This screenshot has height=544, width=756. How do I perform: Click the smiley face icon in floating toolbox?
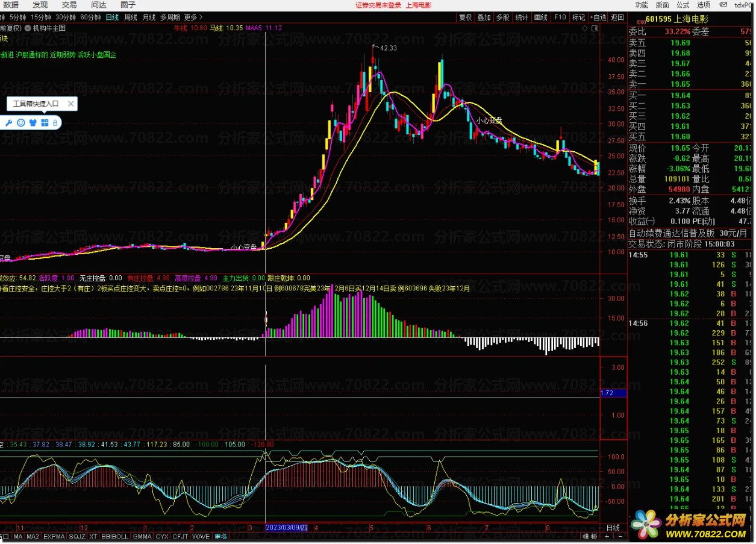[x=20, y=123]
